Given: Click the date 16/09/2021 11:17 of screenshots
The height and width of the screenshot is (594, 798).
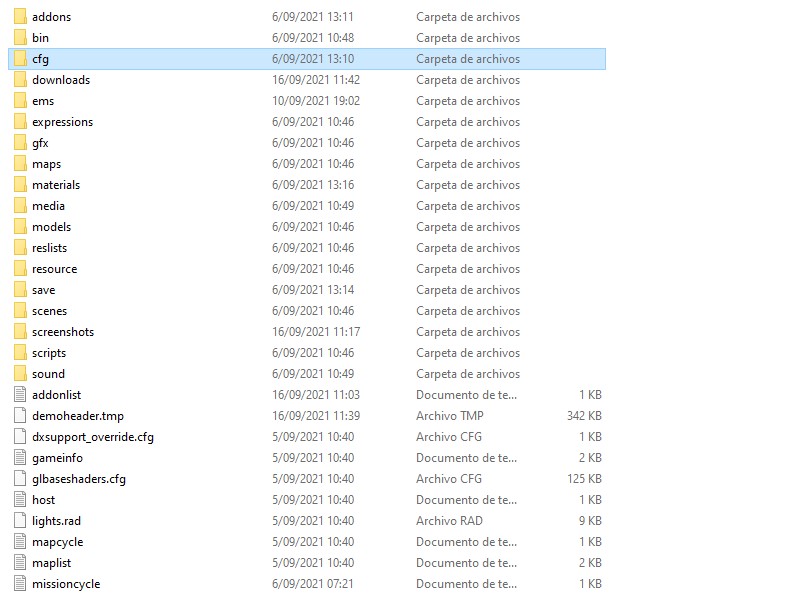Looking at the screenshot, I should pyautogui.click(x=316, y=332).
